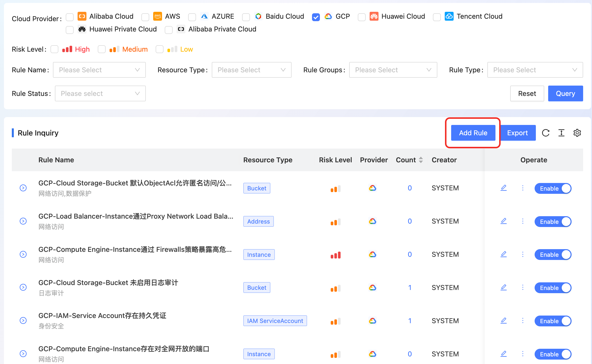Click the Alibaba Cloud logo in provider filter
The image size is (592, 364).
point(82,16)
